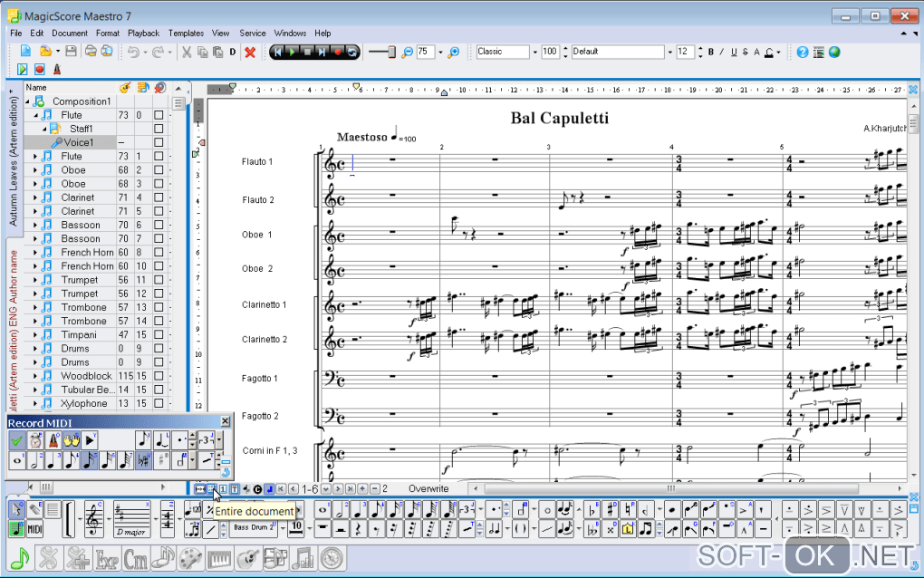The image size is (924, 578).
Task: Open print preview
Action: point(107,52)
